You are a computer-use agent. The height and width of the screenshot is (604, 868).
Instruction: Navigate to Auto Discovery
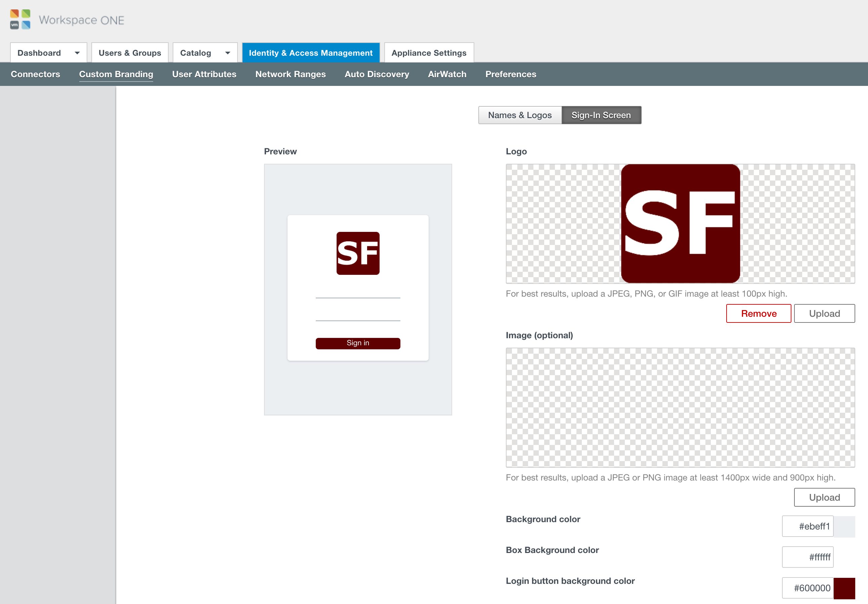click(x=377, y=74)
